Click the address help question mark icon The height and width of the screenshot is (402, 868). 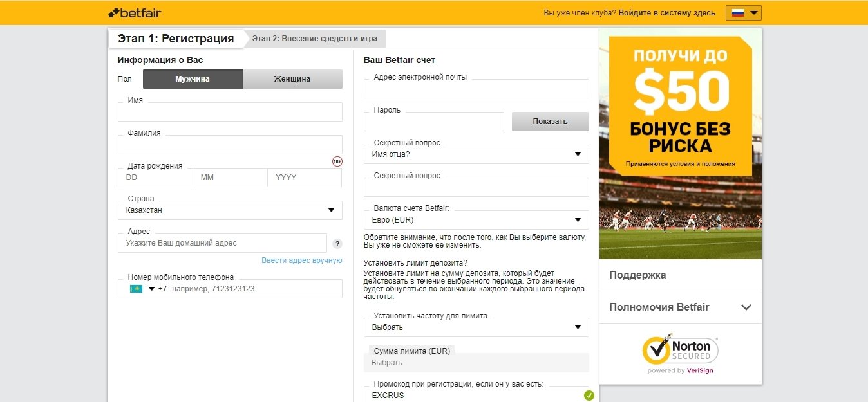337,244
